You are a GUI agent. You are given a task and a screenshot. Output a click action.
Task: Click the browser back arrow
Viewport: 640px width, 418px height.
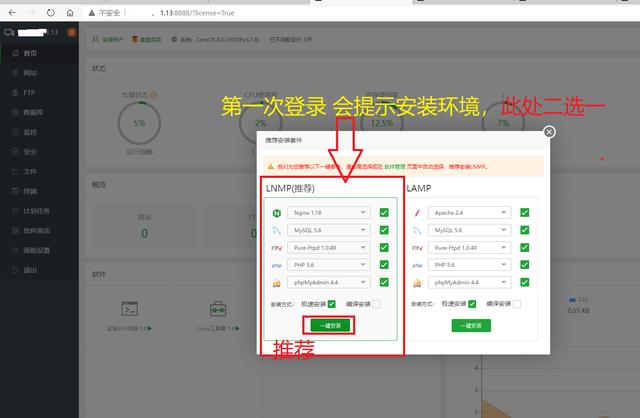(x=13, y=13)
